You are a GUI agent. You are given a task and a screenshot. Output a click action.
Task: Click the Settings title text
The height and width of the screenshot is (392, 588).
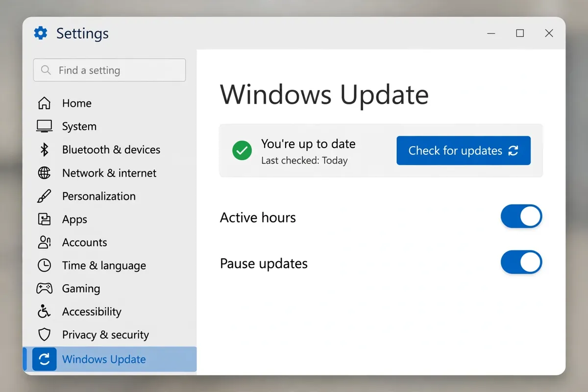coord(82,33)
